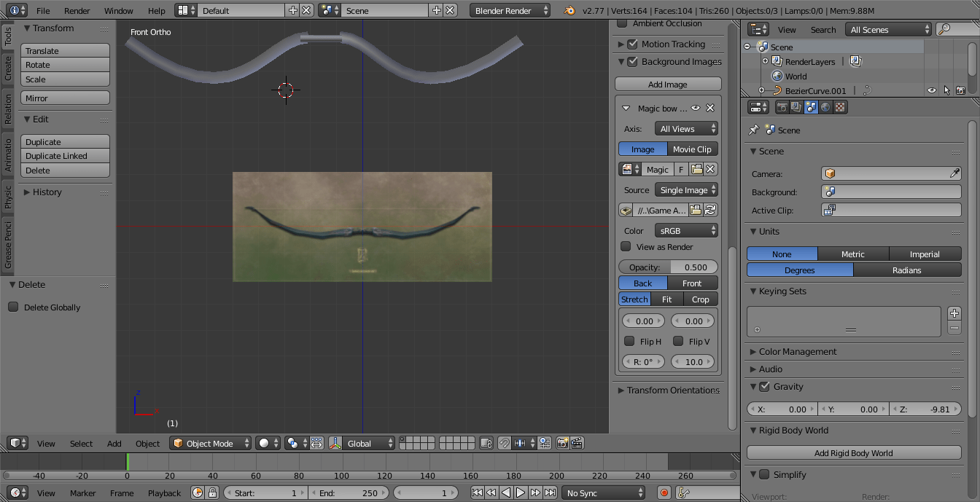Click the Add Rigid Body World button
This screenshot has height=502, width=980.
[x=853, y=452]
